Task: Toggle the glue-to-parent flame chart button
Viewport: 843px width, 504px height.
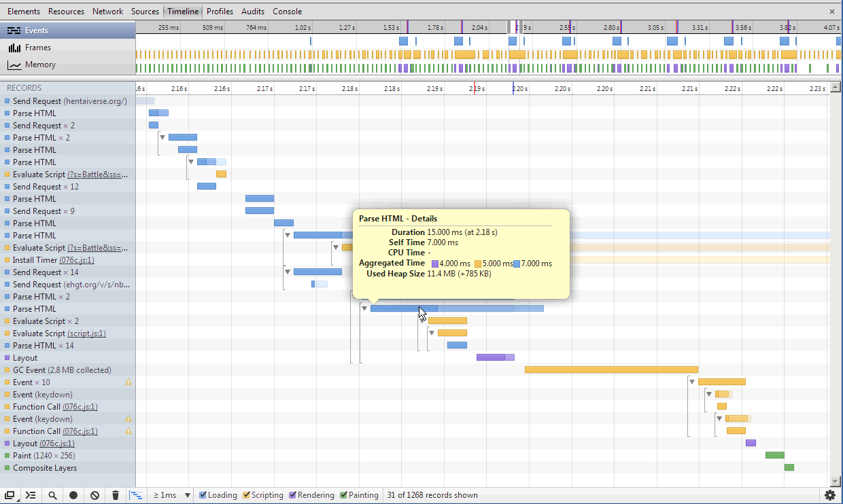Action: click(x=137, y=495)
